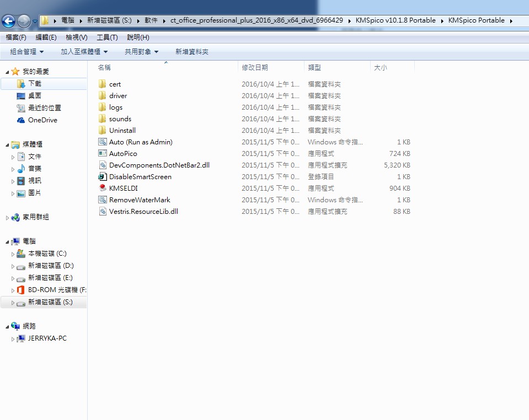Click 軟件 in the address breadcrumb
Screen dimensions: 529x420
pos(151,20)
